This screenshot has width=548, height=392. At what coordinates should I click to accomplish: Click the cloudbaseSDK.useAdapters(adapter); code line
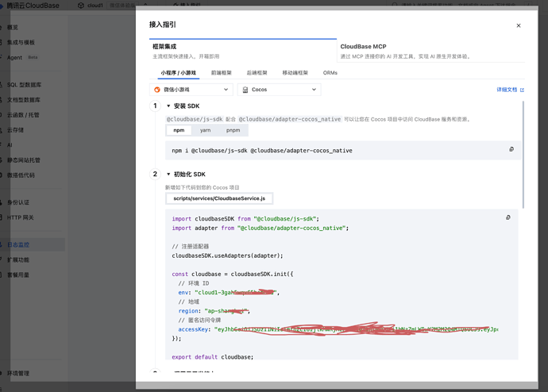coord(227,256)
